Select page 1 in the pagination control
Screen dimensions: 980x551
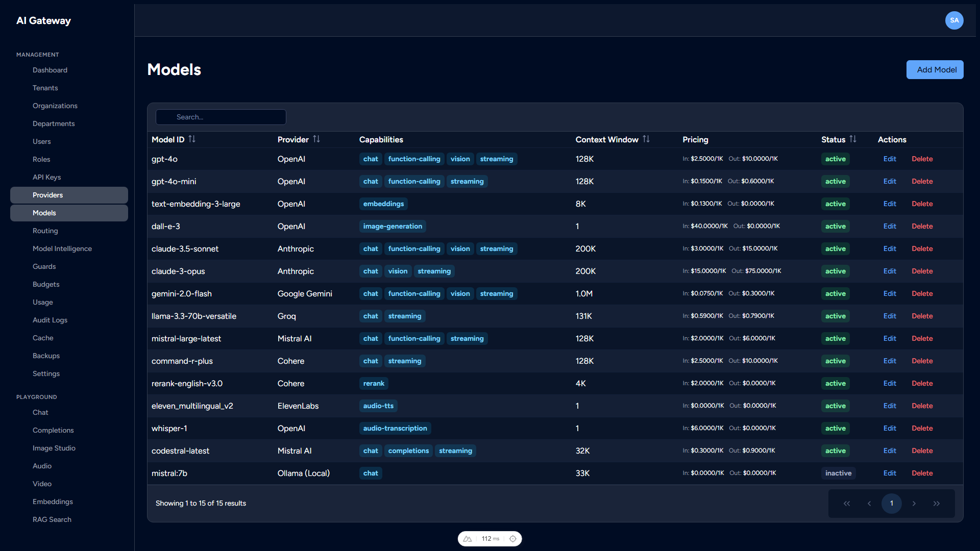892,504
